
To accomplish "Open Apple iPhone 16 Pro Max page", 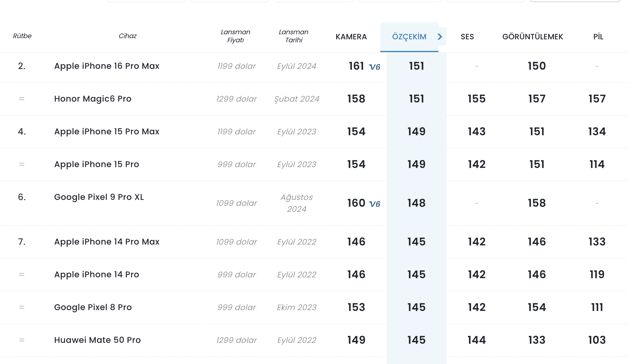I will point(107,66).
